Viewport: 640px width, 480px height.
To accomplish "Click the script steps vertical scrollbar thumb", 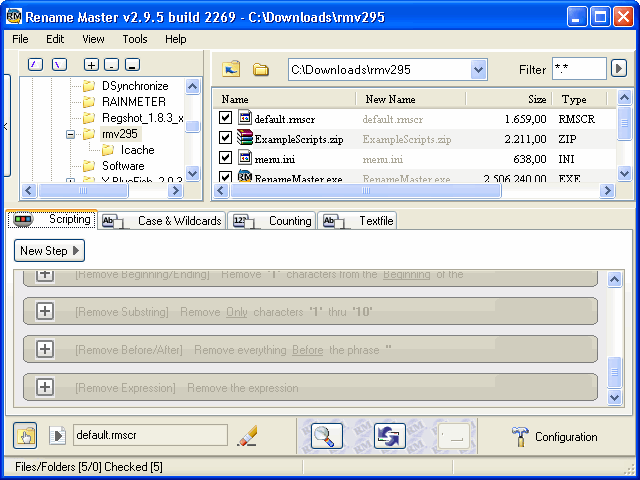I will pyautogui.click(x=615, y=372).
